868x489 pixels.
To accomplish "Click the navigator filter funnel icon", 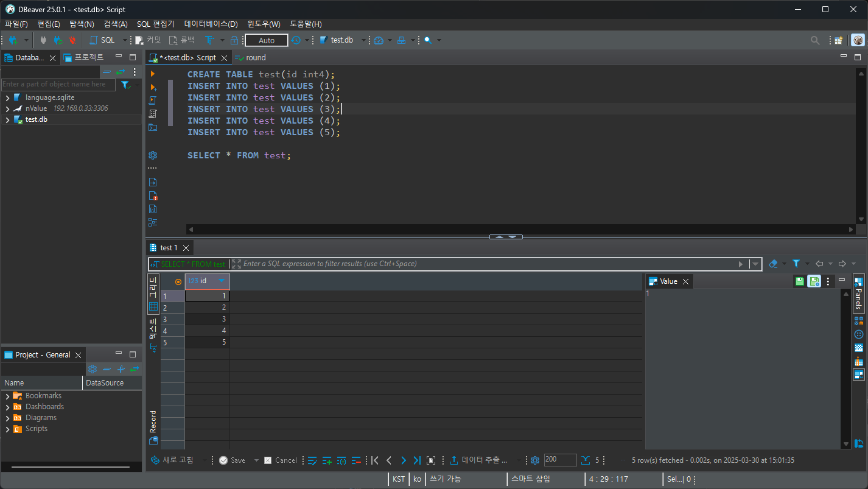I will point(125,85).
